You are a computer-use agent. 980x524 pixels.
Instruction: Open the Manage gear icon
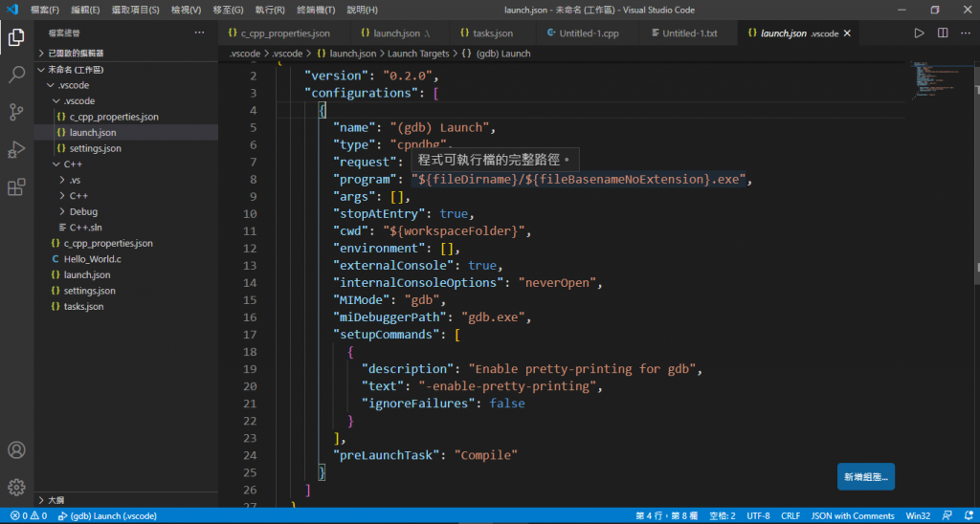(16, 487)
